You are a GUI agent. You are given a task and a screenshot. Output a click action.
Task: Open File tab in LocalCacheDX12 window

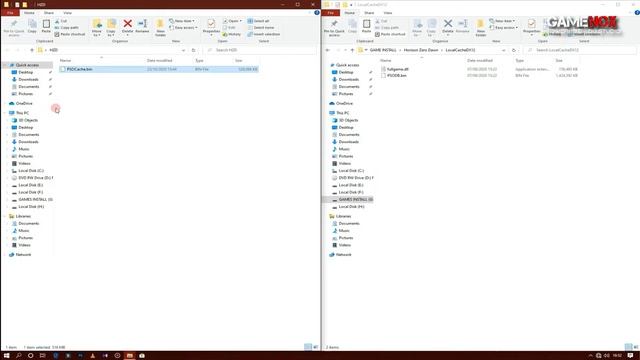(331, 13)
